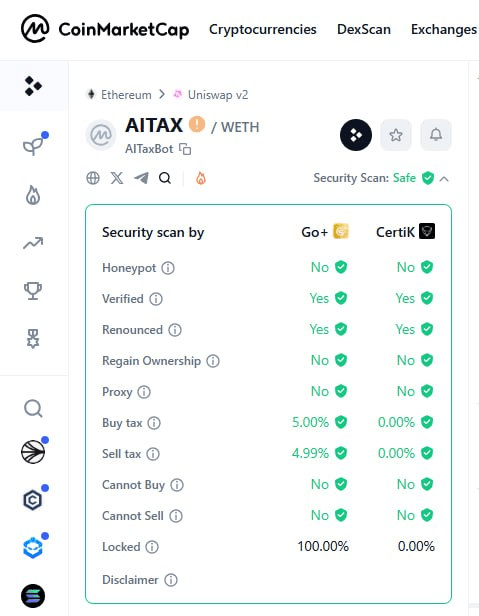
Task: Add AITAX to watchlist with the star
Action: pyautogui.click(x=396, y=135)
